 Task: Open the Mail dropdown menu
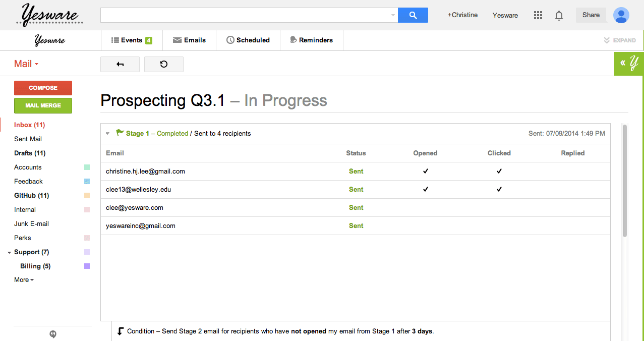(x=25, y=64)
